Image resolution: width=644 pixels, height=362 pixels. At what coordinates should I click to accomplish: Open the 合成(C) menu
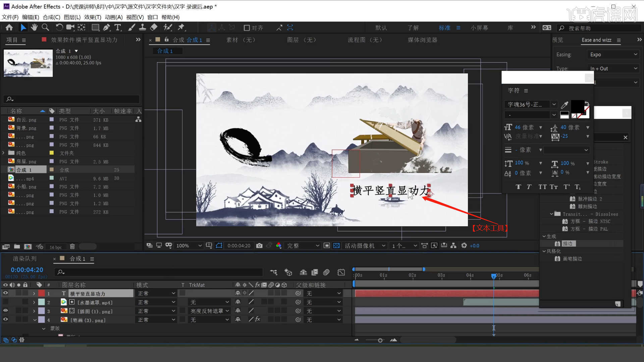51,17
